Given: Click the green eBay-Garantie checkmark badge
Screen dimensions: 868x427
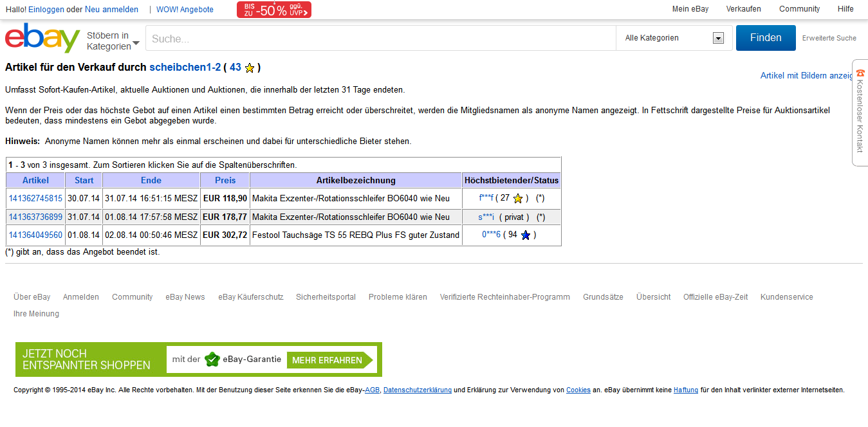Looking at the screenshot, I should [x=212, y=359].
